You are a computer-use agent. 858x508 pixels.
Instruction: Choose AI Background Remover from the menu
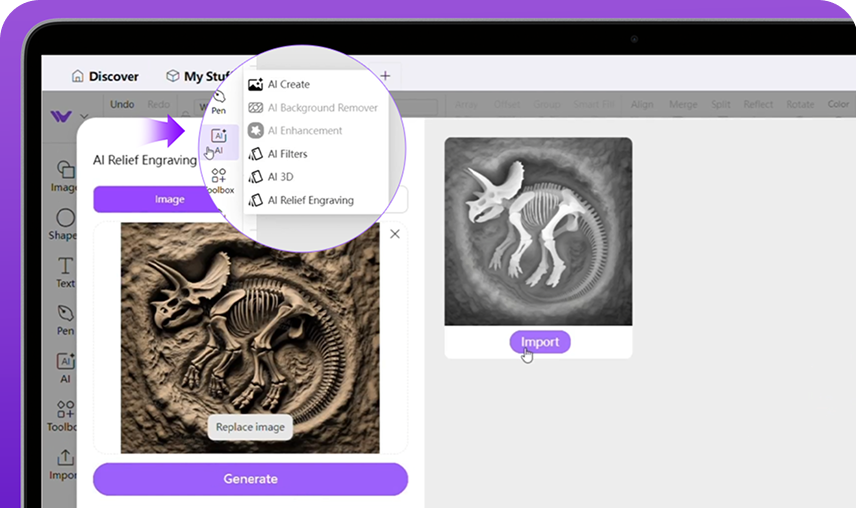pyautogui.click(x=313, y=108)
